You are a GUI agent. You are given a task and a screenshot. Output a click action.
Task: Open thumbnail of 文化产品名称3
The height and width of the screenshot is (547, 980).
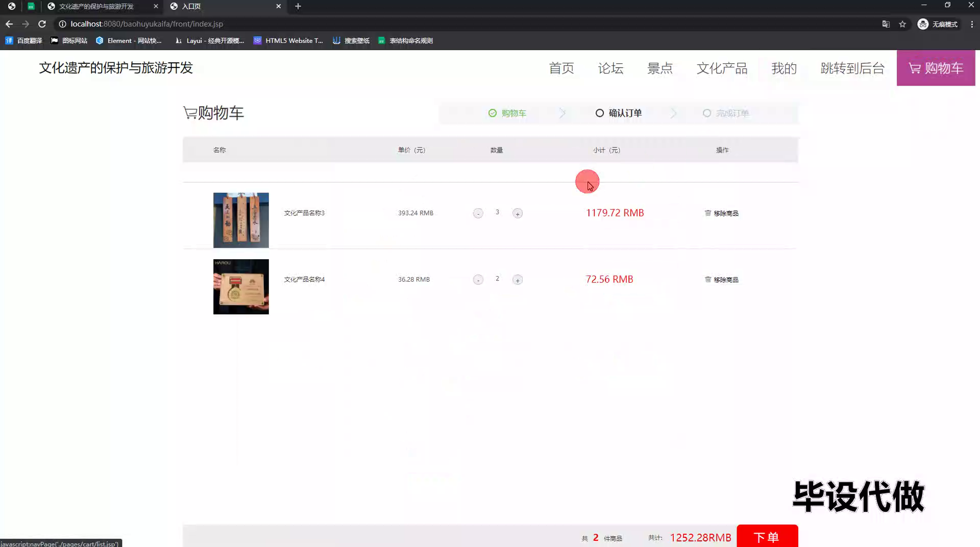click(x=241, y=220)
